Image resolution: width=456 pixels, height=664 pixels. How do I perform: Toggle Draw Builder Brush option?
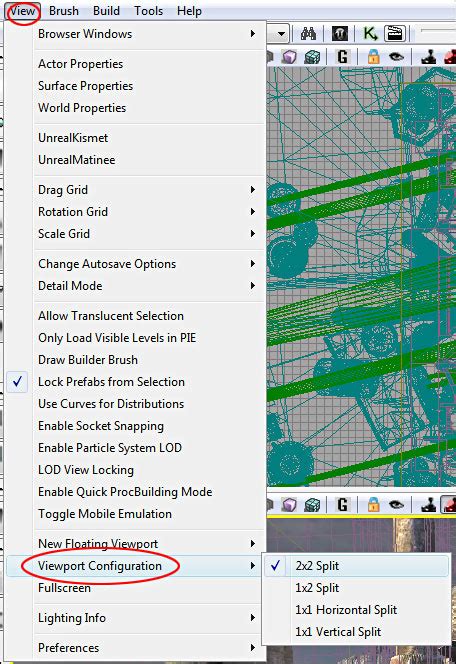pos(135,360)
